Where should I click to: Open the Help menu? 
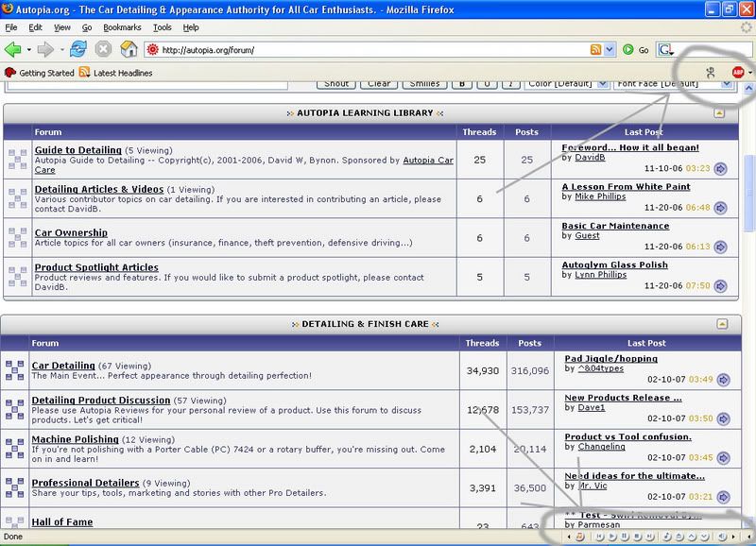pos(191,27)
